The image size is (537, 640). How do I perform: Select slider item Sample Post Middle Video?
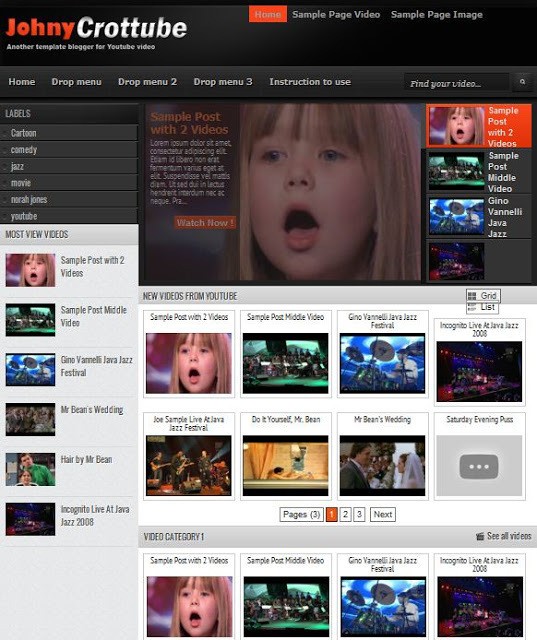(x=479, y=171)
